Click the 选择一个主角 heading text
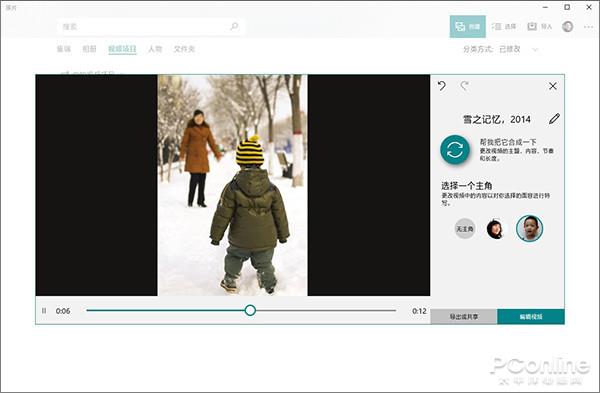This screenshot has height=393, width=600. (x=466, y=186)
